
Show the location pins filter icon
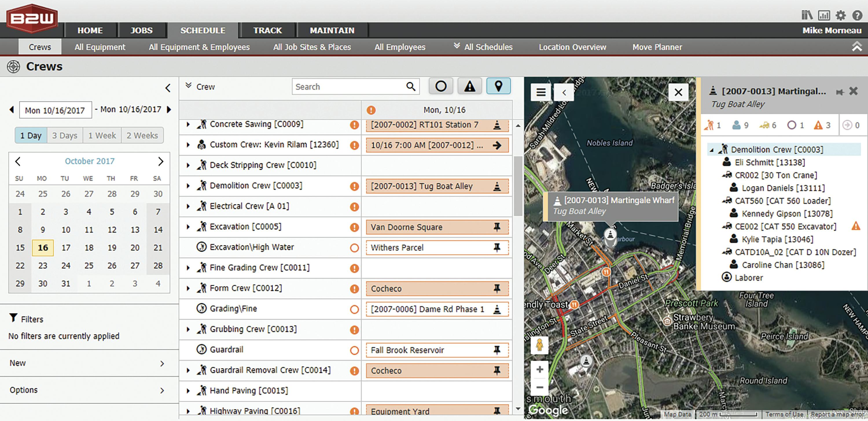point(498,86)
